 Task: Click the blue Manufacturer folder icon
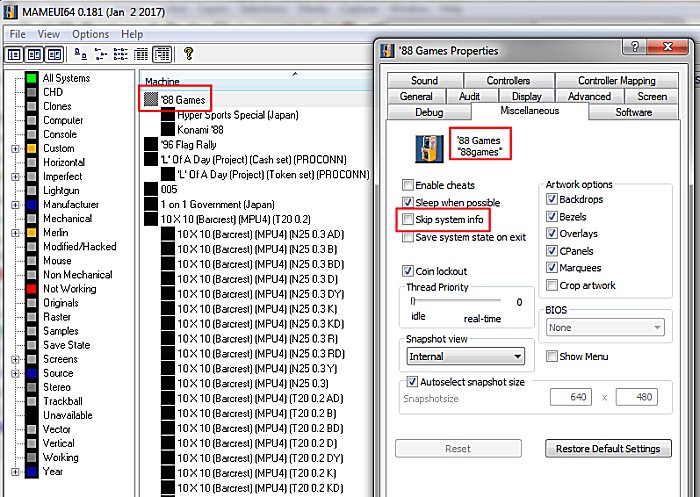click(x=31, y=205)
